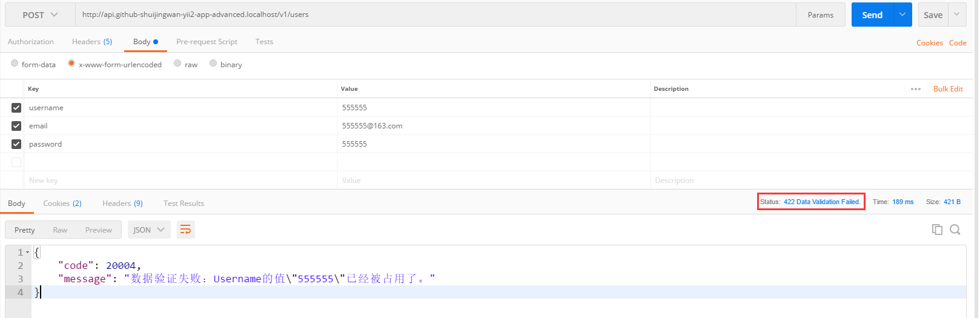This screenshot has width=980, height=318.
Task: Open the Pre-request Script tab
Action: pyautogui.click(x=207, y=42)
